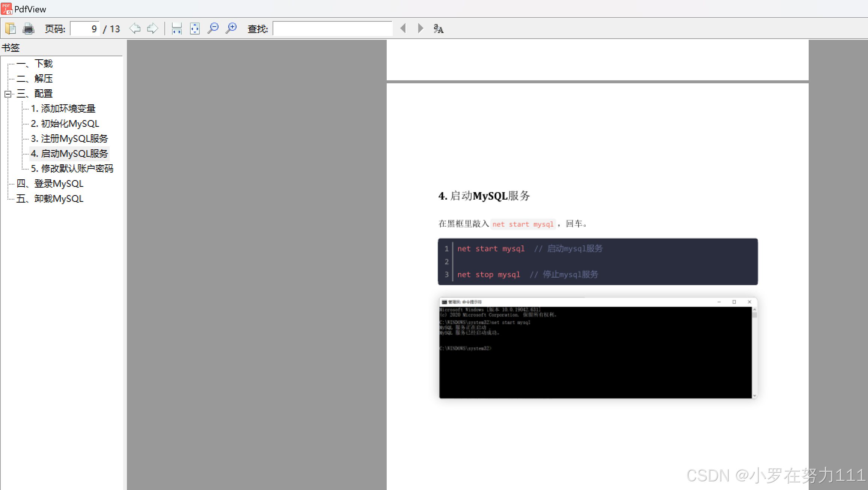Viewport: 868px width, 490px height.
Task: Click fit whole page icon
Action: [x=194, y=29]
